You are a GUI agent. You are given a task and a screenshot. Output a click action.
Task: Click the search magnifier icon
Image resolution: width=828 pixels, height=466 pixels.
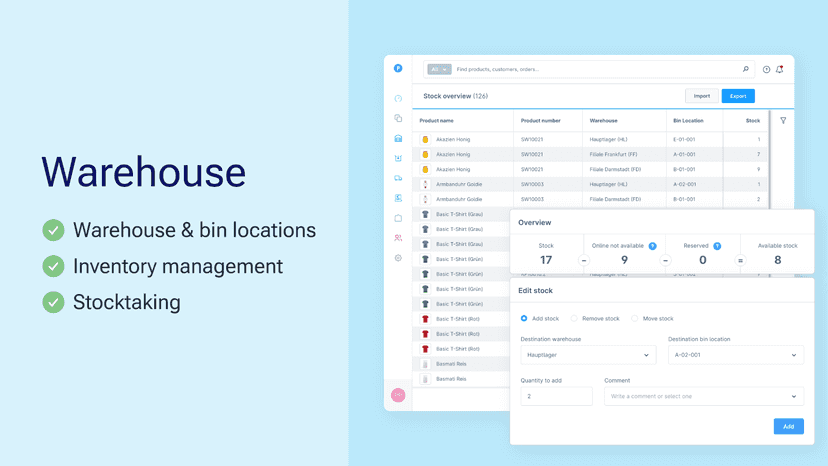click(x=746, y=69)
